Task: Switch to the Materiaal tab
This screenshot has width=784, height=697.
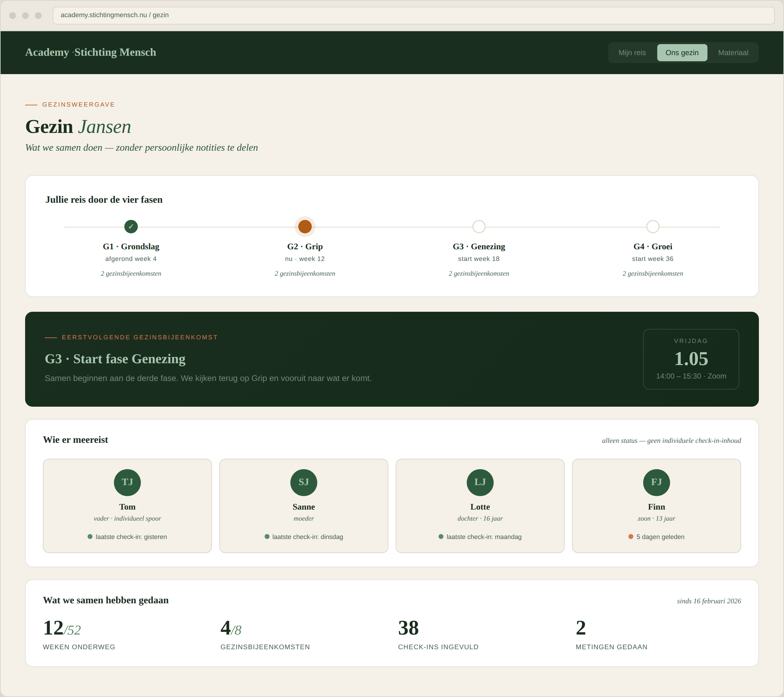Action: tap(733, 53)
